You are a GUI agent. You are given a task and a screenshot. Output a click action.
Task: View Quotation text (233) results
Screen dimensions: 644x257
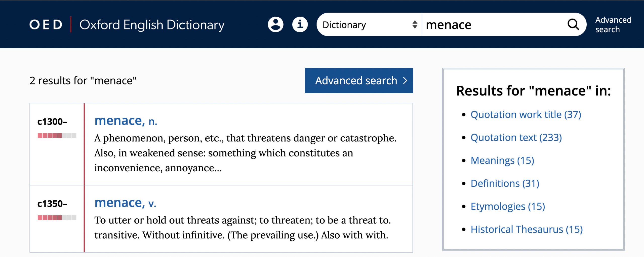(516, 138)
